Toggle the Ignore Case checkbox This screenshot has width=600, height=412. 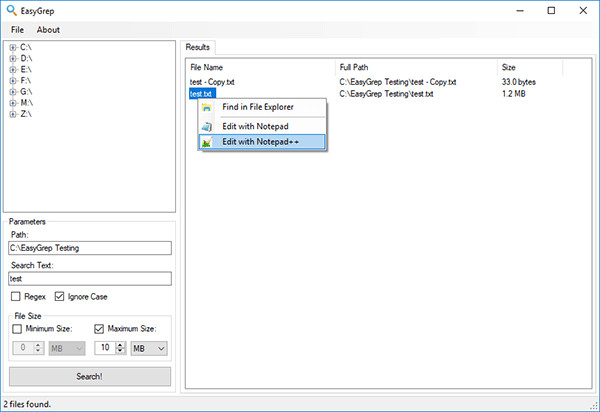coord(59,296)
